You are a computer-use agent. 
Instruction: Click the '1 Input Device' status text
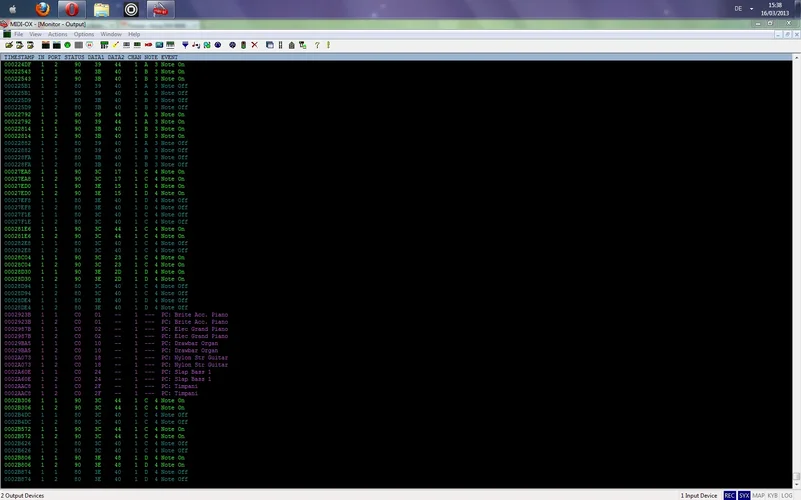[x=699, y=495]
